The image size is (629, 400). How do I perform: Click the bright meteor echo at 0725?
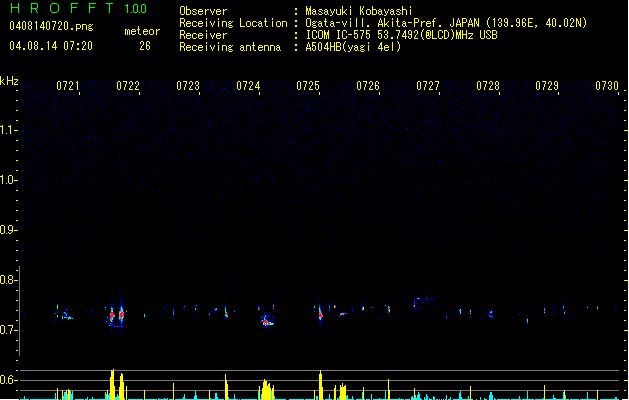click(x=320, y=312)
